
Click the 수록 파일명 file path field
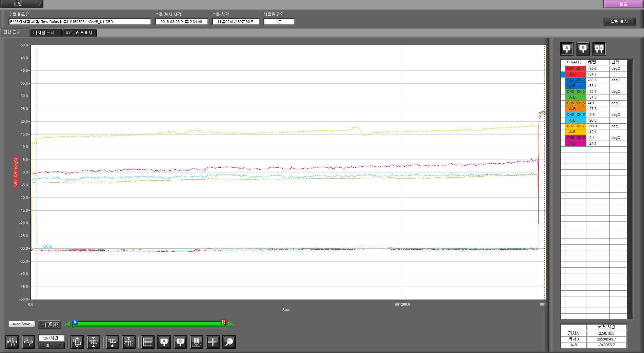pyautogui.click(x=80, y=22)
